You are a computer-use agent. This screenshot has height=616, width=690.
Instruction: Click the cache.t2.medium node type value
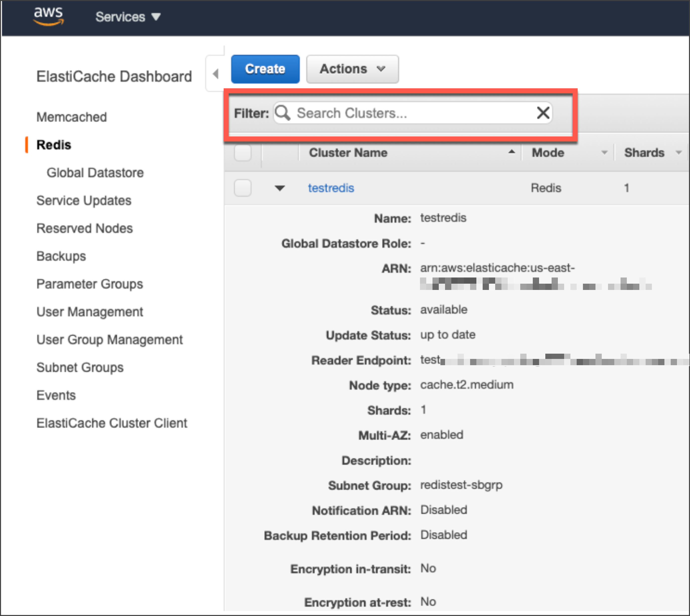pyautogui.click(x=467, y=385)
